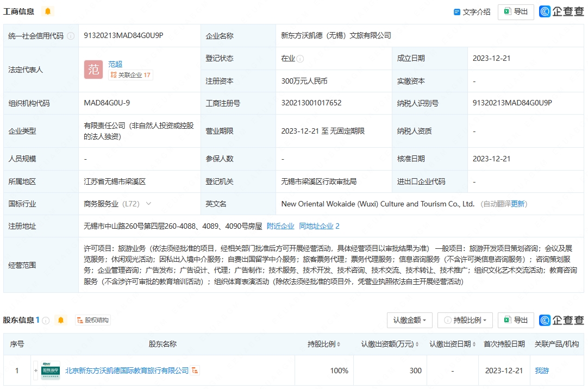
Task: Export 工商信息 with the 导出 button
Action: [516, 12]
